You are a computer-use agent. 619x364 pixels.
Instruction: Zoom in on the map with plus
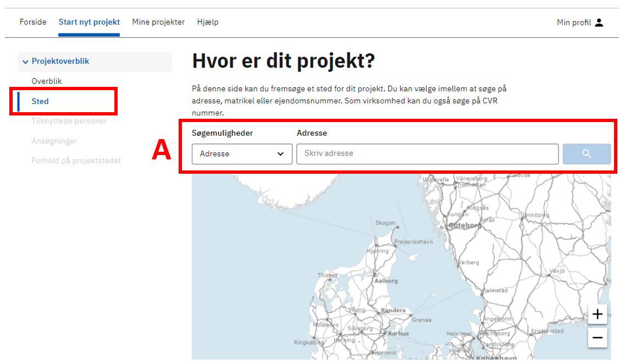point(597,315)
